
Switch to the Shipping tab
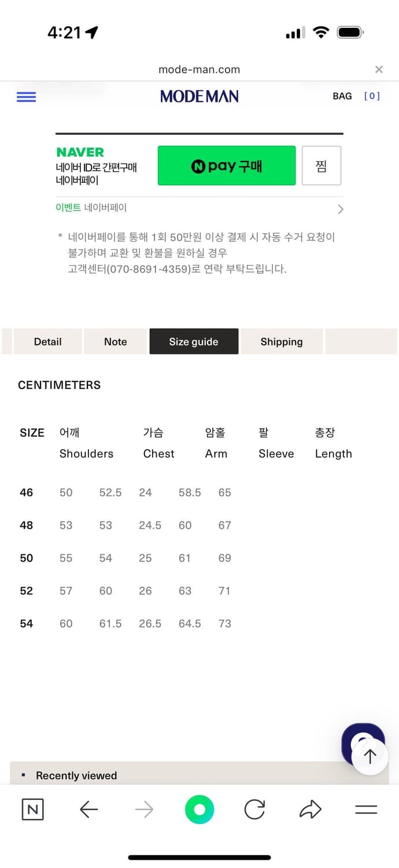click(282, 341)
